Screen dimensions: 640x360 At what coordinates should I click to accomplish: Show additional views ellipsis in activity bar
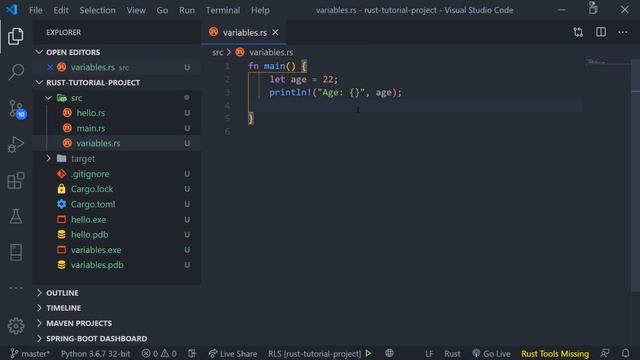tap(16, 288)
